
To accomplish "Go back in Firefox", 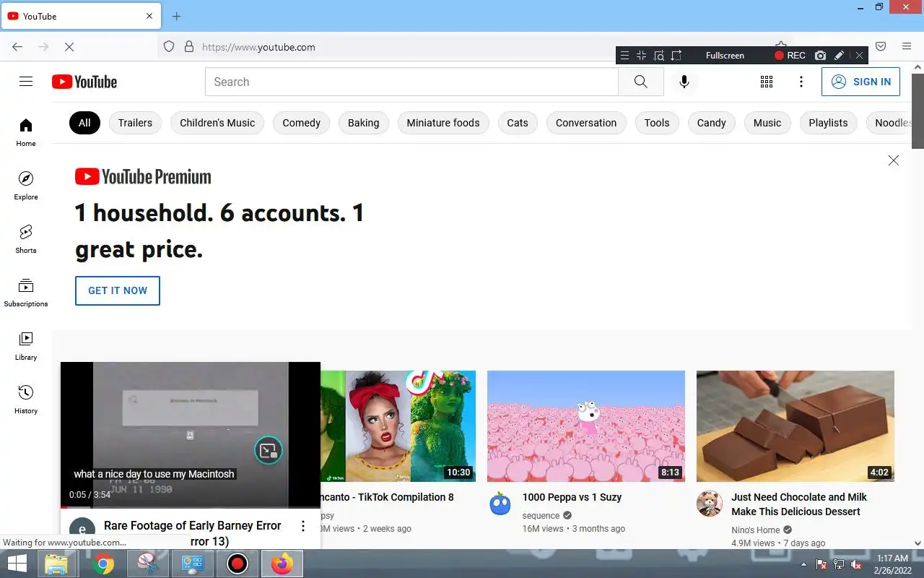I will click(18, 46).
